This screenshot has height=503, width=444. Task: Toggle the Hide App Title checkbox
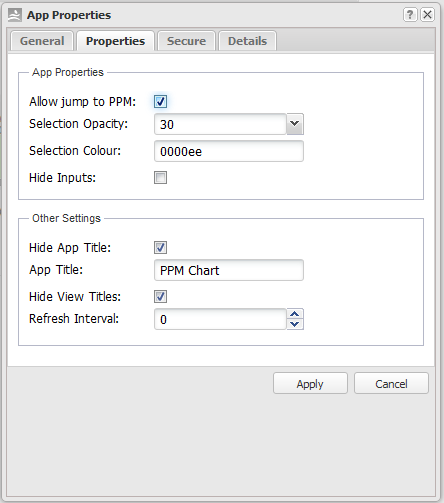[x=160, y=247]
